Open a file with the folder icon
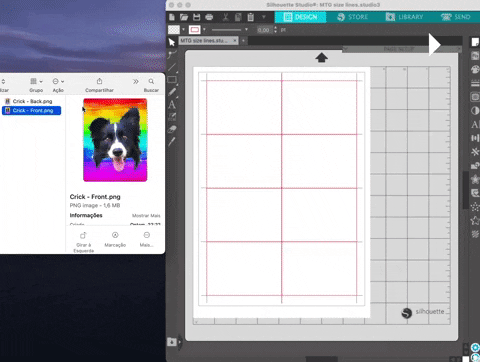This screenshot has width=480, height=362. pyautogui.click(x=184, y=17)
